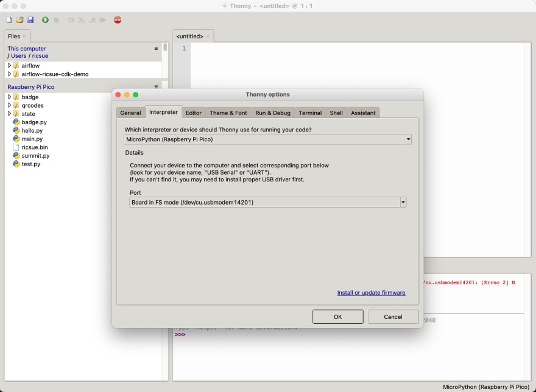Close the untitled editor tab
The height and width of the screenshot is (392, 536).
(208, 37)
